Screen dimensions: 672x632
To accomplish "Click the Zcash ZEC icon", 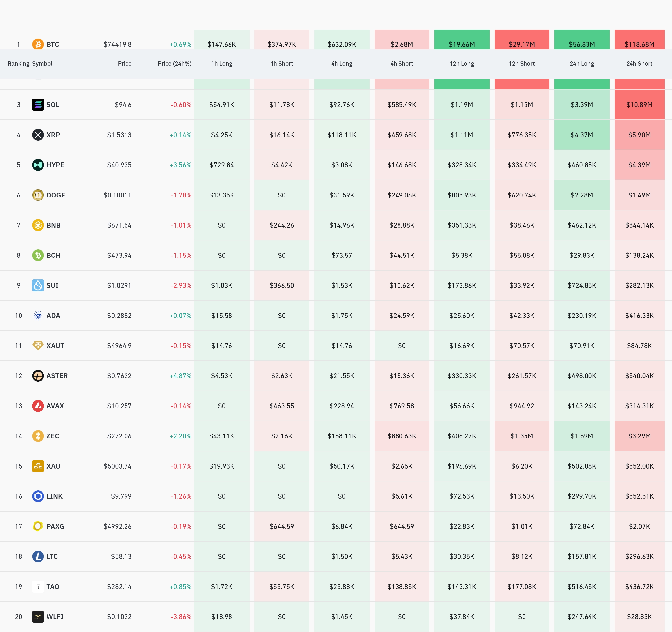I will point(38,436).
